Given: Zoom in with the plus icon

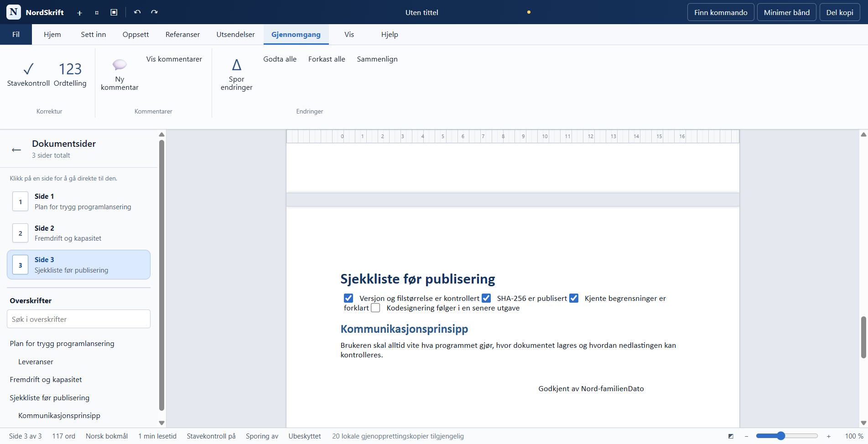Looking at the screenshot, I should [829, 436].
